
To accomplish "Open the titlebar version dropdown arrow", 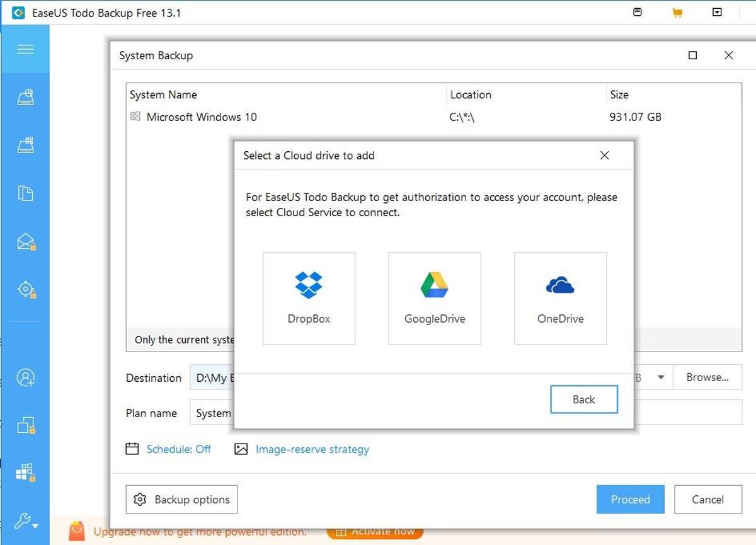I will tap(718, 12).
